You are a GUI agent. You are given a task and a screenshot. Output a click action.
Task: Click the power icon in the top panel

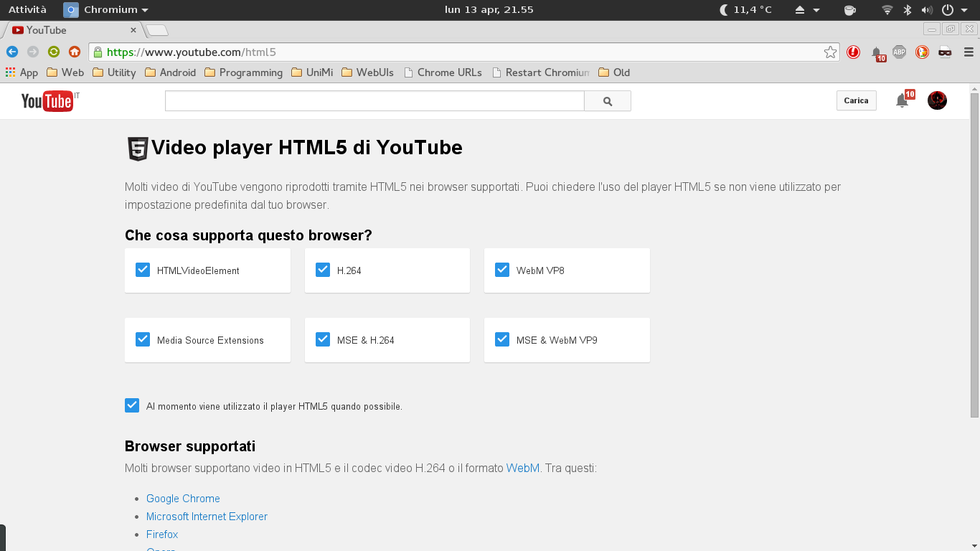[x=947, y=10]
